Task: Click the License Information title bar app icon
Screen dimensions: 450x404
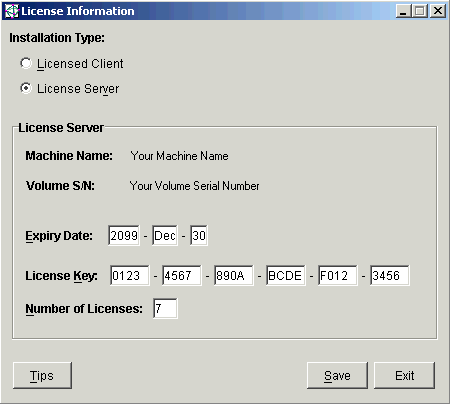Action: (x=12, y=11)
